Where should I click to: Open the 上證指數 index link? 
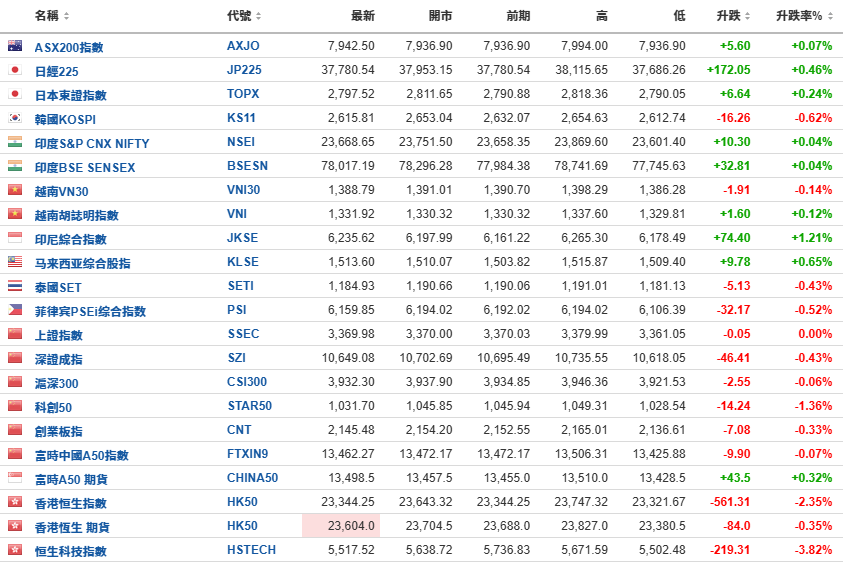59,336
